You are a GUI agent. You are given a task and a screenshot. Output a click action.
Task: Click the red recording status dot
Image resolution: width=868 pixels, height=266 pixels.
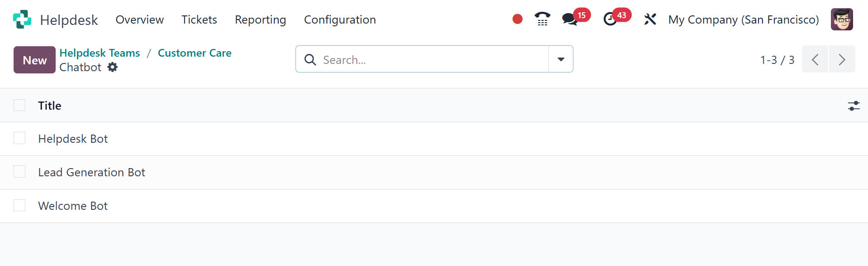pos(517,19)
